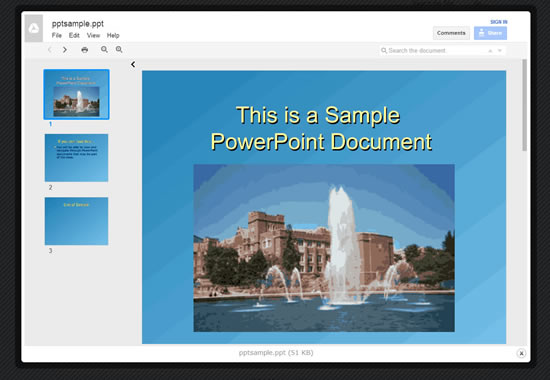This screenshot has height=380, width=550.
Task: Click the Comments button
Action: [451, 33]
